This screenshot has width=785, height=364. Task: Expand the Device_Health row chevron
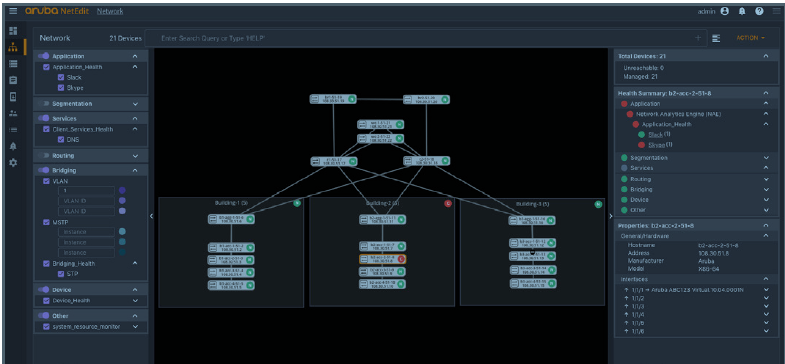pyautogui.click(x=135, y=300)
